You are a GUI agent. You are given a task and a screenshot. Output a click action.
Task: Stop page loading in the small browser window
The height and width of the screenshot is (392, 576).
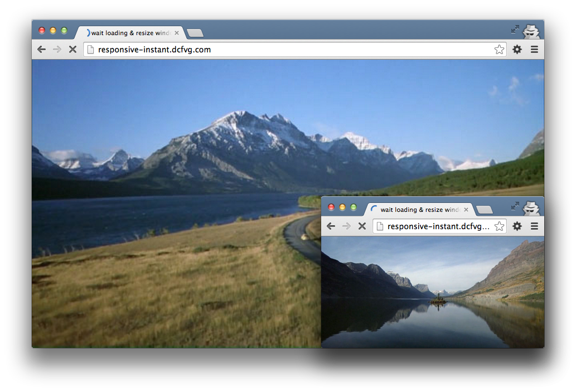[362, 226]
